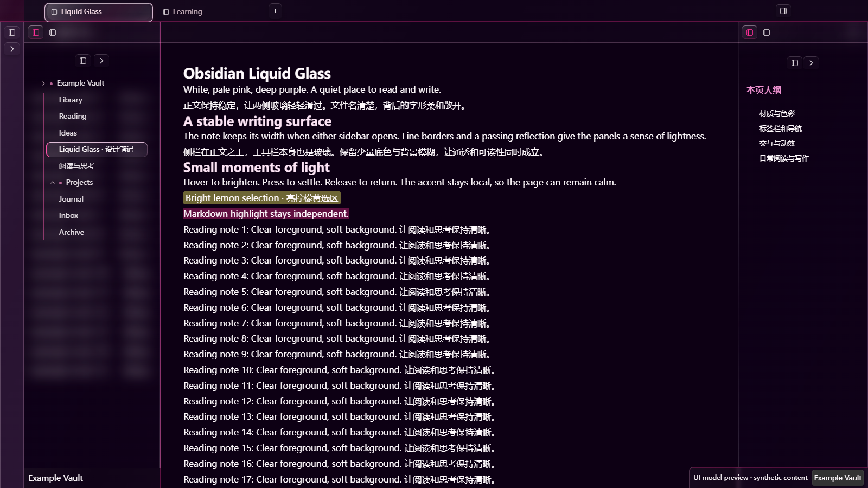
Task: Click the chevron button in the left ribbon strip
Action: 12,49
